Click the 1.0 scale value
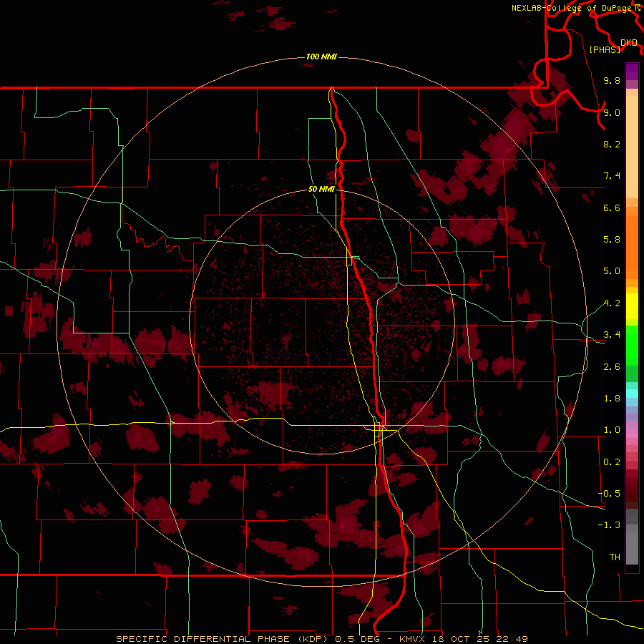 612,430
